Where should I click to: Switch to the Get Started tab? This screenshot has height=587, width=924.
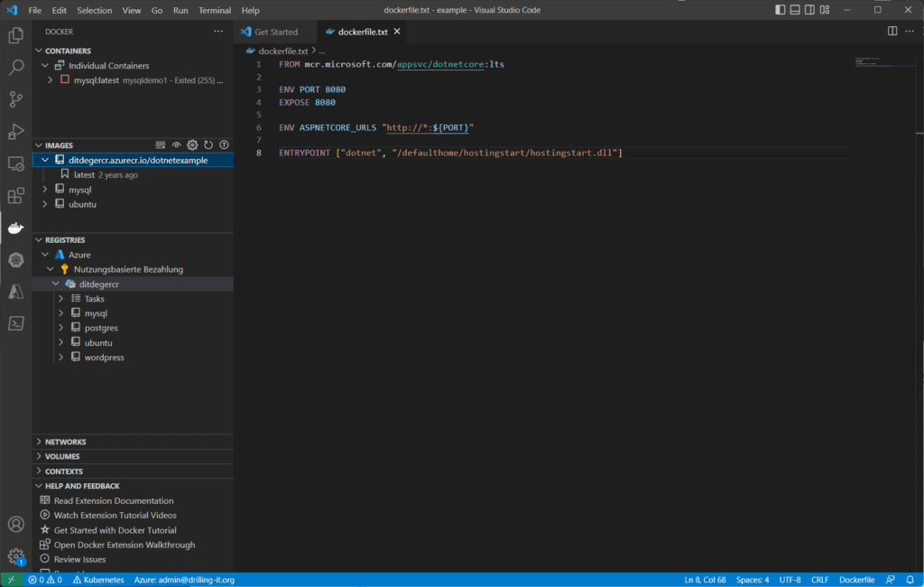(x=276, y=32)
